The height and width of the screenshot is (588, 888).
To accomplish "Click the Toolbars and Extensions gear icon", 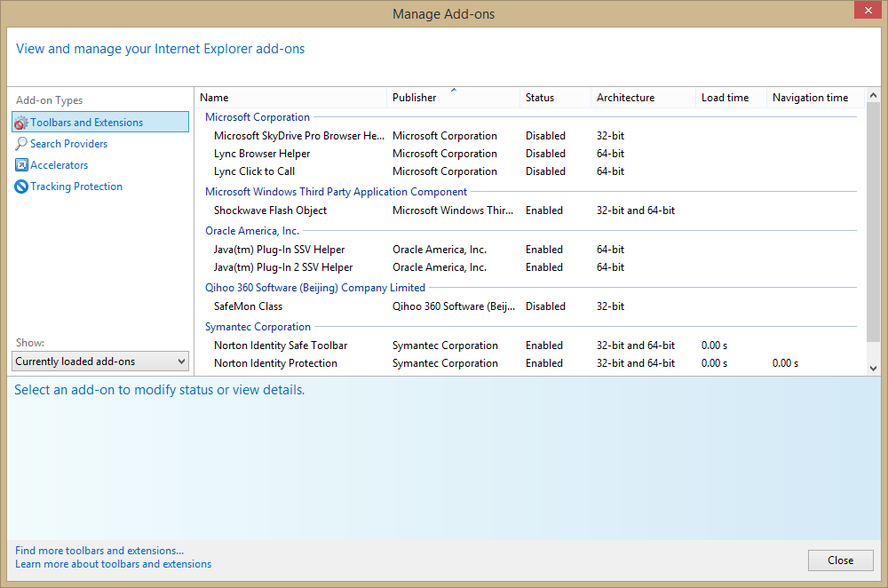I will (x=21, y=123).
